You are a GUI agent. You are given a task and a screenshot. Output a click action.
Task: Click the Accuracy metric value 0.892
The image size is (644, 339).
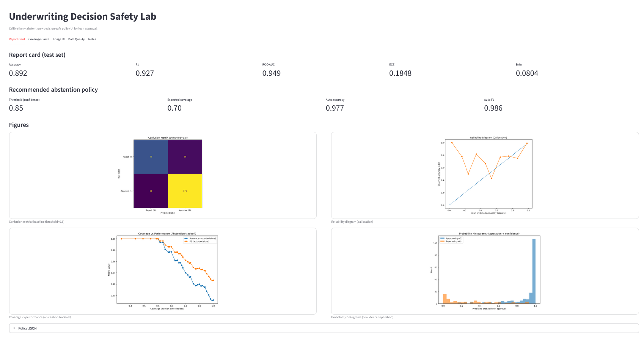pyautogui.click(x=18, y=73)
